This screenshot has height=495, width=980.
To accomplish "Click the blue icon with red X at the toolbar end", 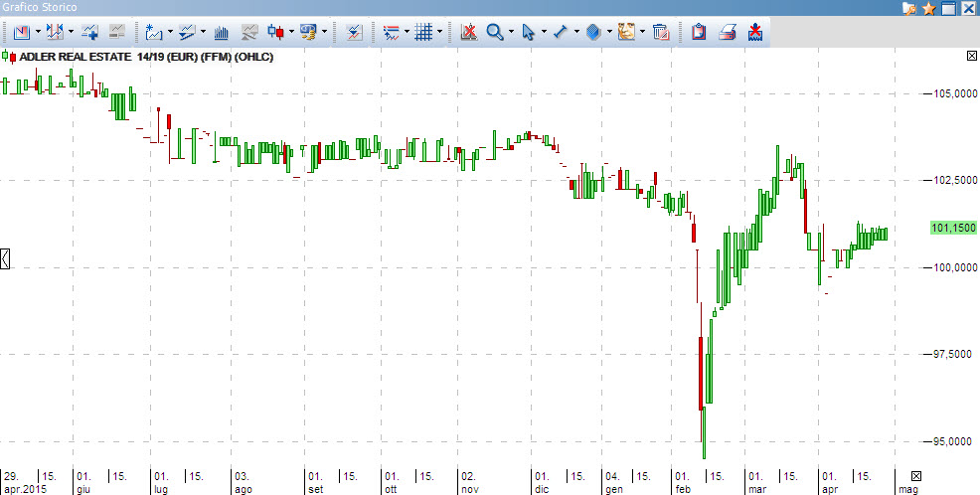I will [755, 32].
